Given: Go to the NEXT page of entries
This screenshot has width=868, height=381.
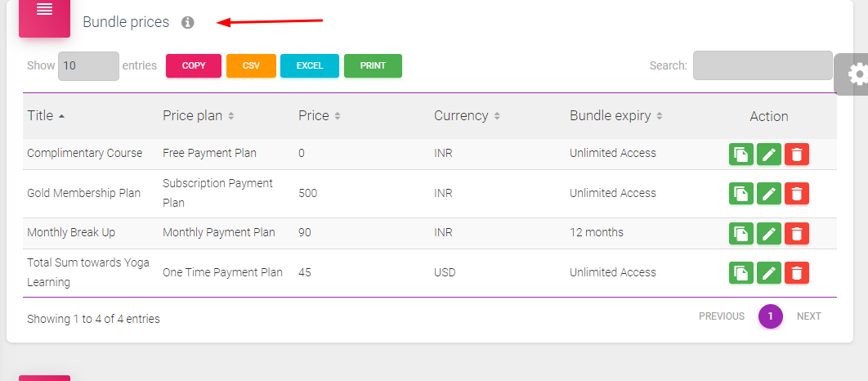Looking at the screenshot, I should [809, 316].
